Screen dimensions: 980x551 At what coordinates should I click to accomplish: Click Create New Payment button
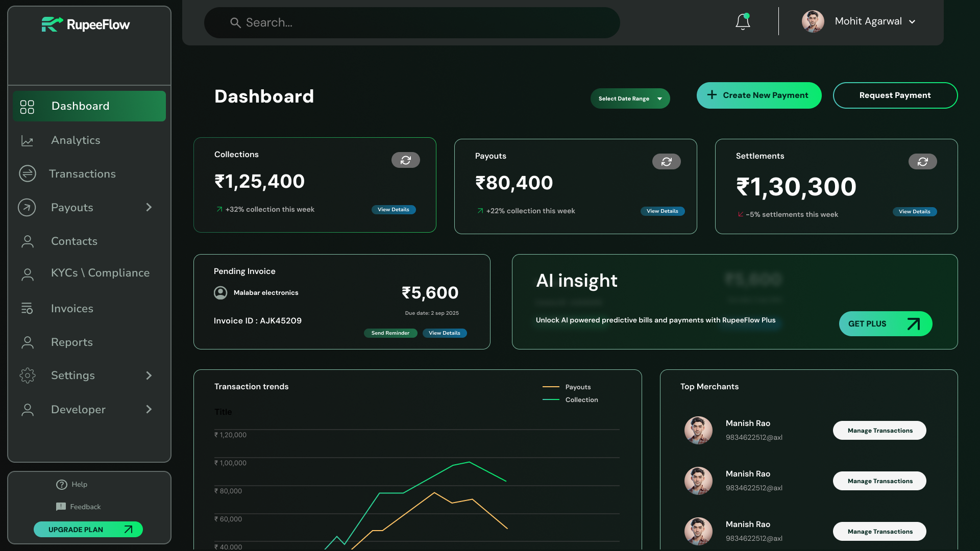758,95
